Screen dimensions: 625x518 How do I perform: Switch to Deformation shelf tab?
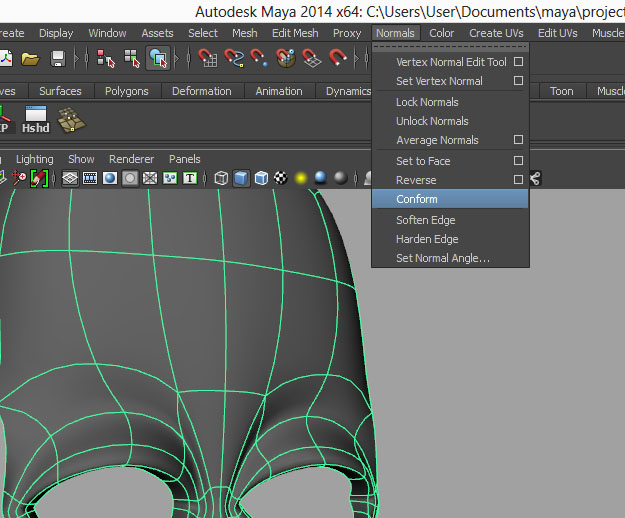pyautogui.click(x=201, y=91)
